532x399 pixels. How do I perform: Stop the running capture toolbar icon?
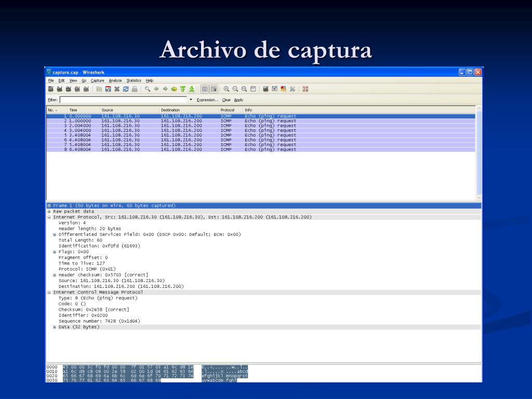(x=77, y=89)
